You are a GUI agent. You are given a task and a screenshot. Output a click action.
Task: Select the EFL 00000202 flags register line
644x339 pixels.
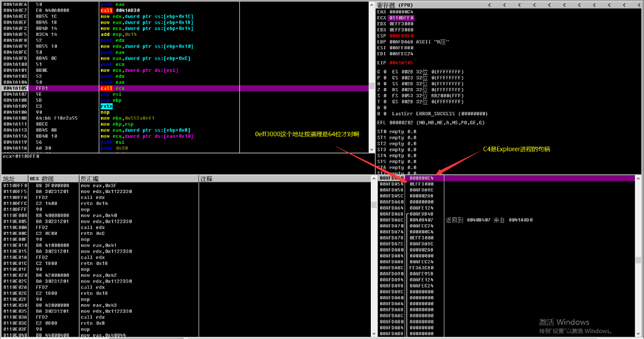[431, 122]
